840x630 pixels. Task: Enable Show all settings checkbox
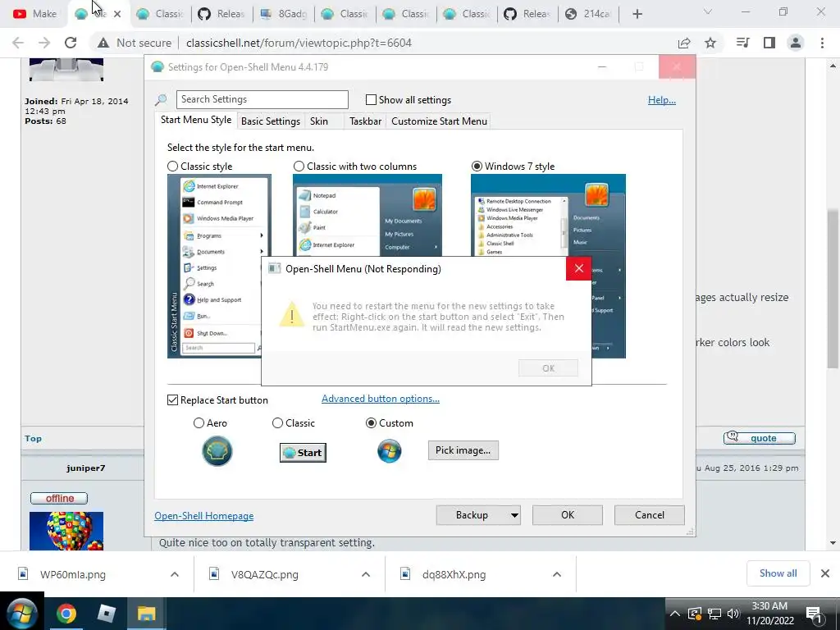(371, 99)
